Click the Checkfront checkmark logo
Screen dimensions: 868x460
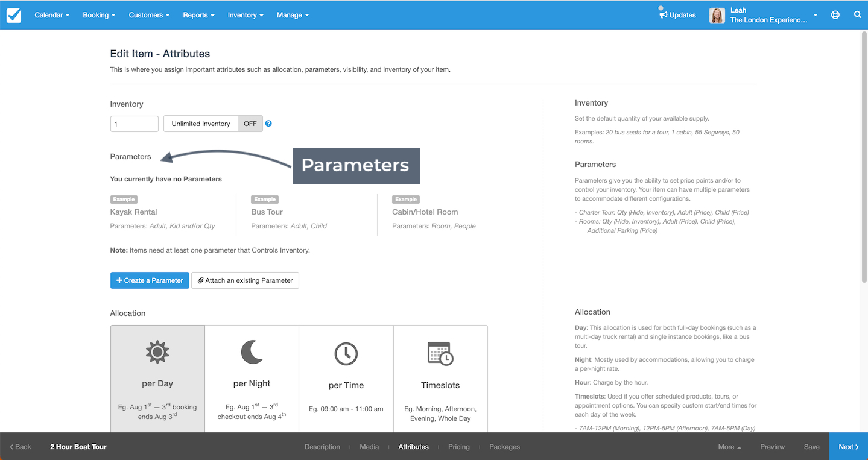(14, 15)
